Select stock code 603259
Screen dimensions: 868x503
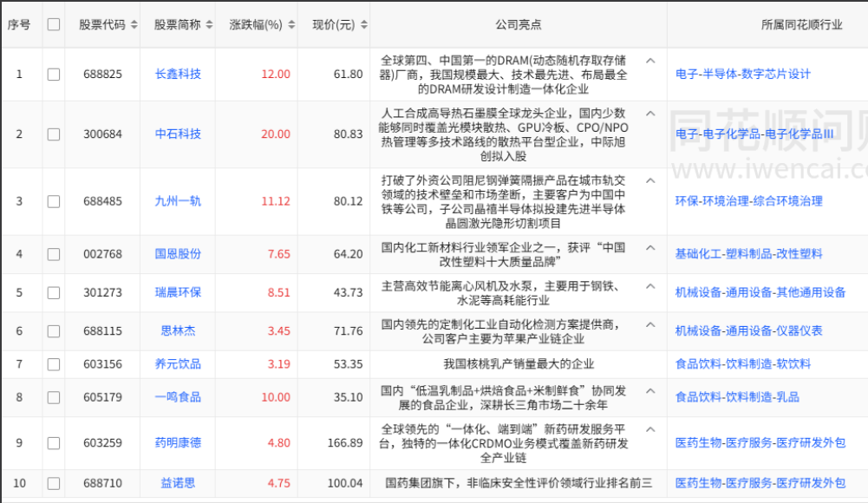[102, 442]
